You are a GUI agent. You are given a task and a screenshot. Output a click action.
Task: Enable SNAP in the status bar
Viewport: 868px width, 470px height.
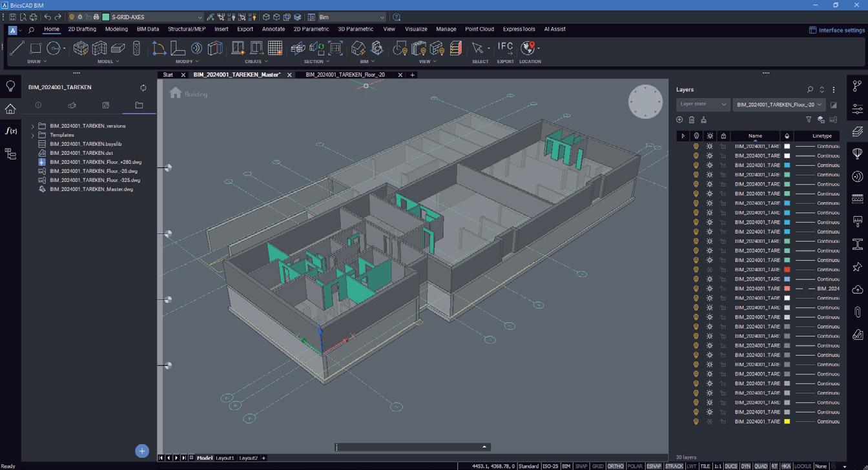pos(581,466)
